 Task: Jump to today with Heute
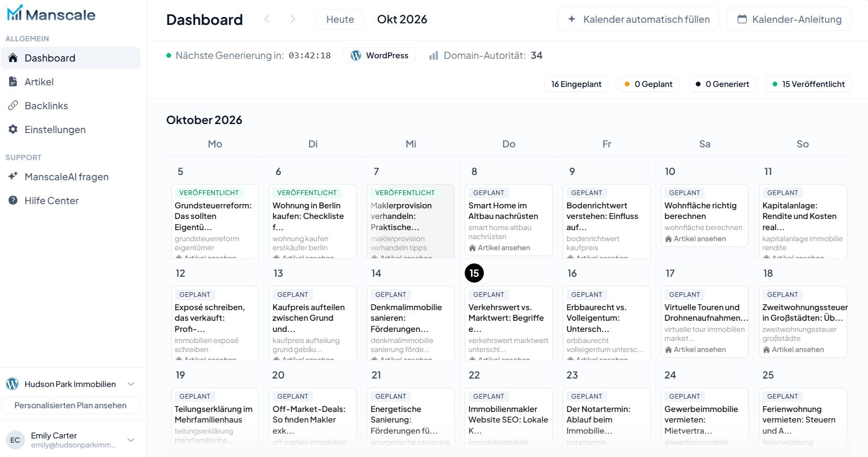tap(340, 19)
